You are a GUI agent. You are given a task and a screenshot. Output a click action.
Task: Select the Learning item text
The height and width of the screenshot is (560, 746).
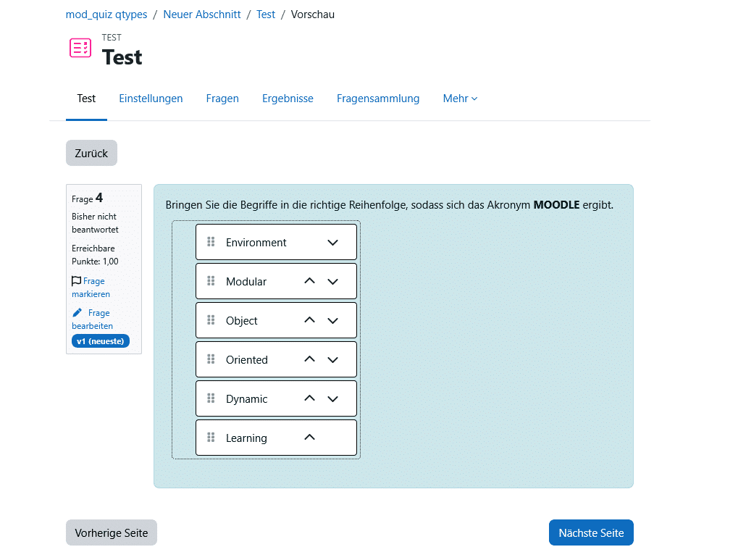pyautogui.click(x=246, y=438)
